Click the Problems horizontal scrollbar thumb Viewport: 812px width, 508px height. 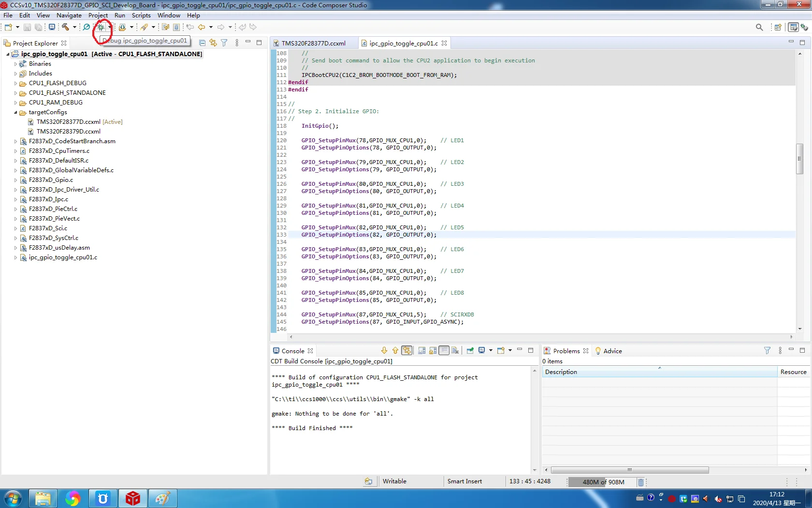pos(630,470)
